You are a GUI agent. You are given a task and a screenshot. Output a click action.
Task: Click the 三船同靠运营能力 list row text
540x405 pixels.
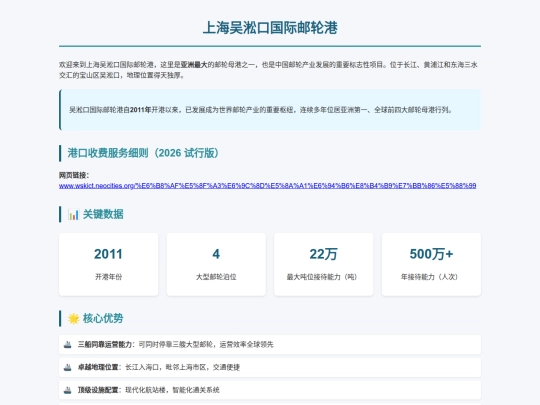pyautogui.click(x=176, y=344)
